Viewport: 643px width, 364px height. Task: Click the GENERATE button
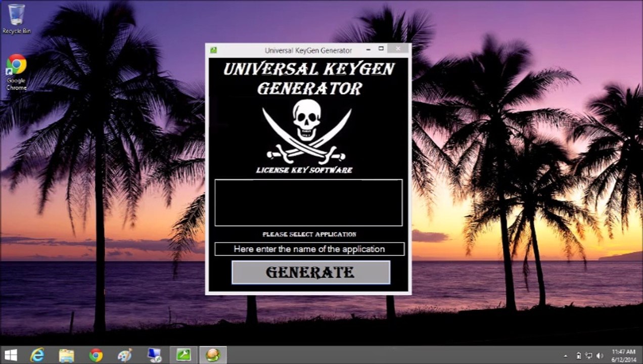311,272
